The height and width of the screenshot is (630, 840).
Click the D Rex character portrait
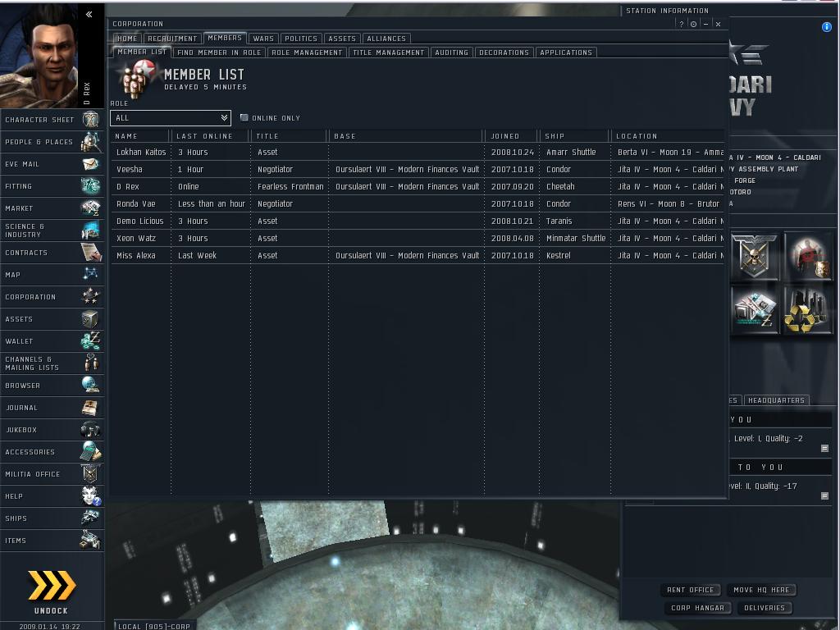(x=39, y=55)
